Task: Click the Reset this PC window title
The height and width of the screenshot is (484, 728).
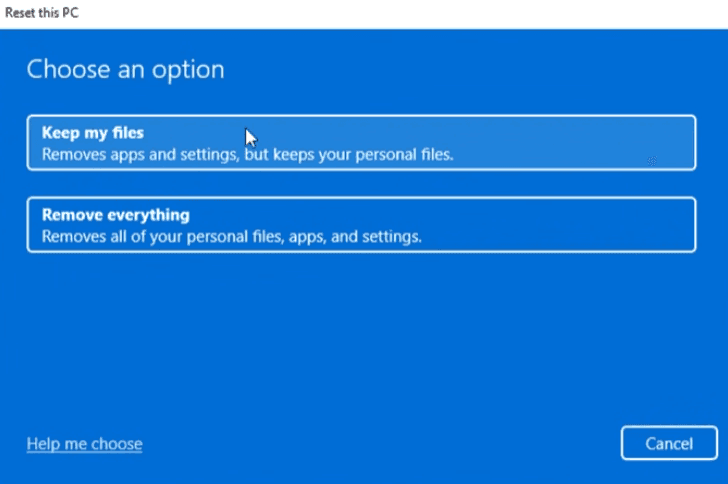Action: (x=42, y=13)
